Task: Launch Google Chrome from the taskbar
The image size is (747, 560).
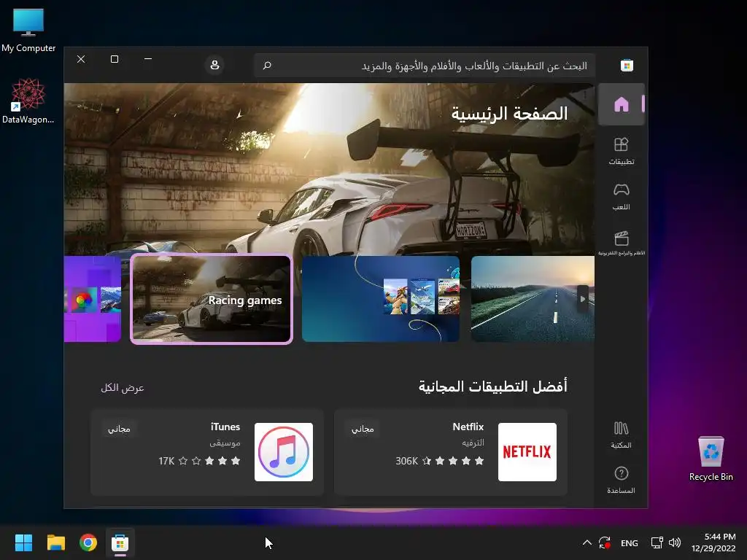Action: tap(88, 542)
